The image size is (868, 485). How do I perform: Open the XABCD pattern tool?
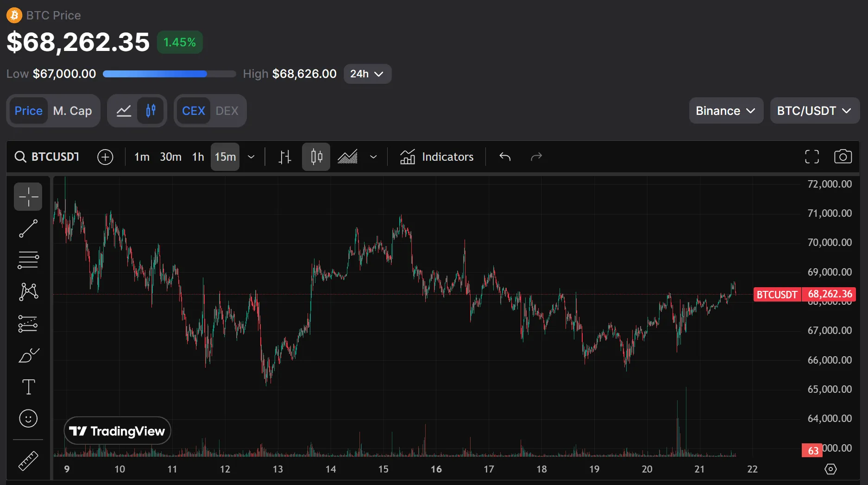28,291
